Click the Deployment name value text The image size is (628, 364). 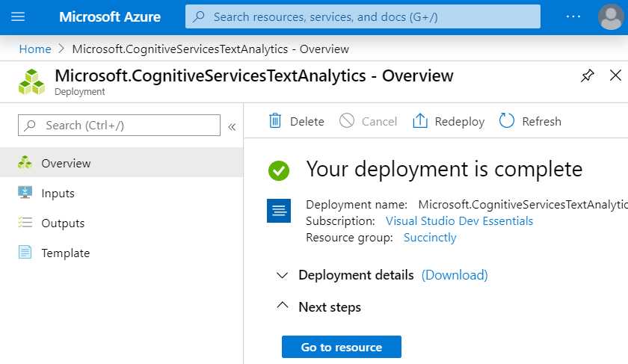(x=523, y=205)
